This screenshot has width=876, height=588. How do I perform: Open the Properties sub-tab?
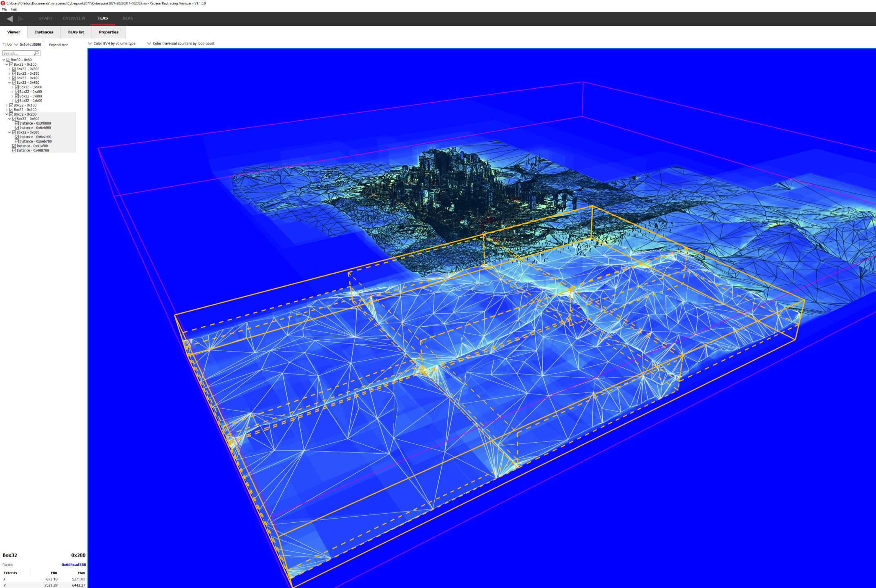tap(109, 32)
